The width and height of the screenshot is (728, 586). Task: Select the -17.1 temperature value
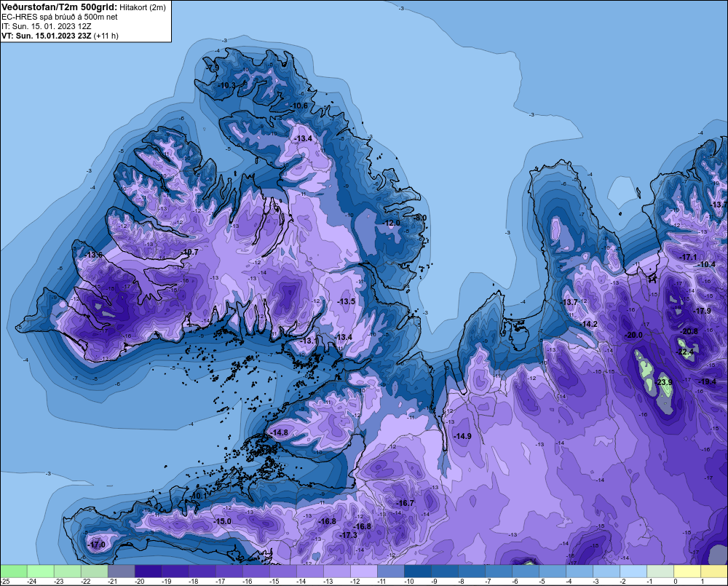pyautogui.click(x=689, y=257)
